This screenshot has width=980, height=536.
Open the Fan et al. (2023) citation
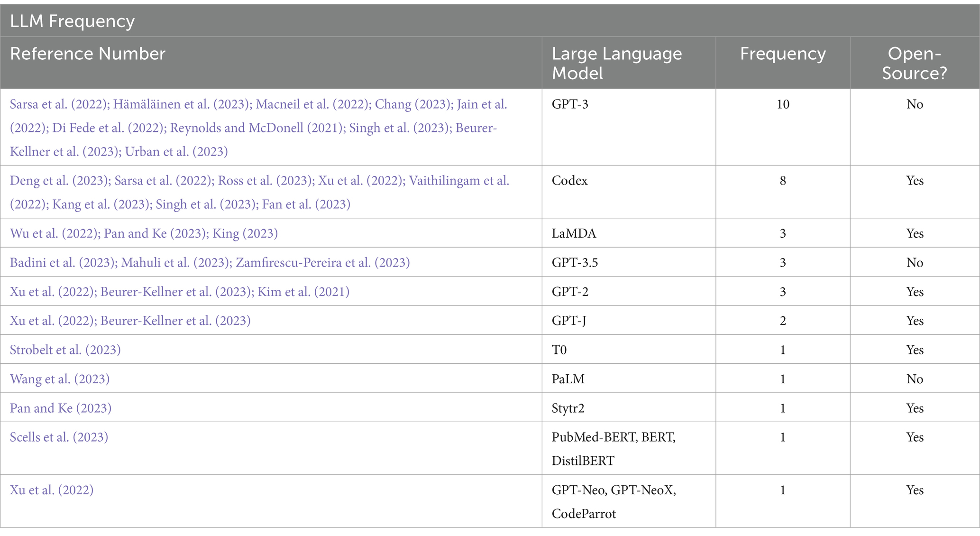pos(306,204)
